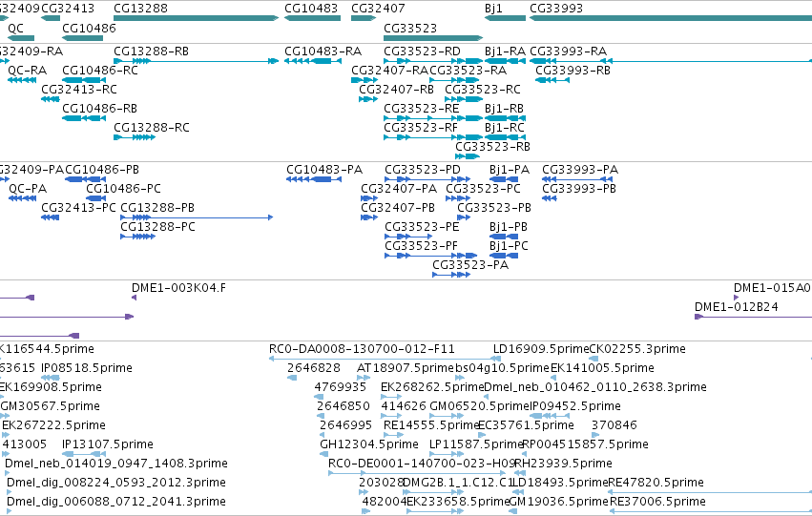Select the CG10486-PC protein label
Screen dimensions: 812x516
point(123,189)
